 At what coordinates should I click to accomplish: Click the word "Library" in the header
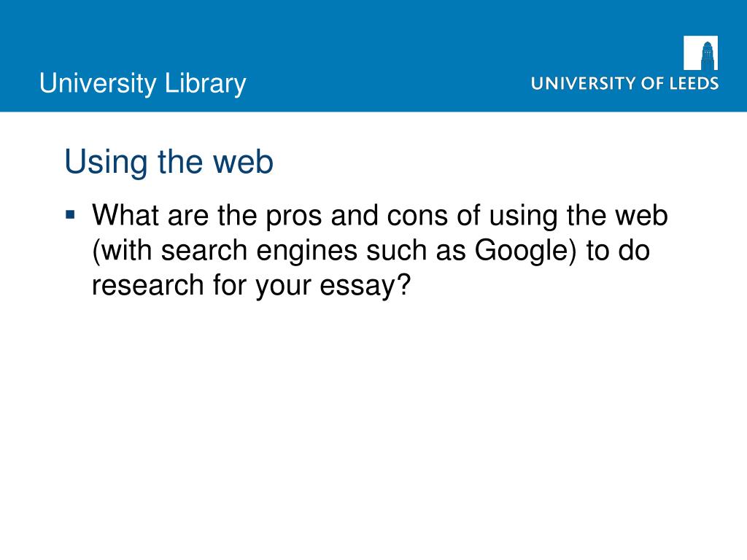pyautogui.click(x=205, y=83)
